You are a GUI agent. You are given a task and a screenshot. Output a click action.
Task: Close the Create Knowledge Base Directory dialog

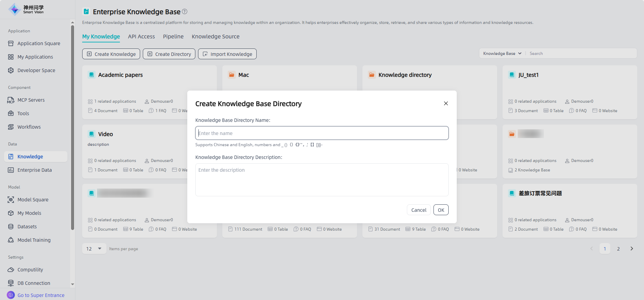(446, 103)
